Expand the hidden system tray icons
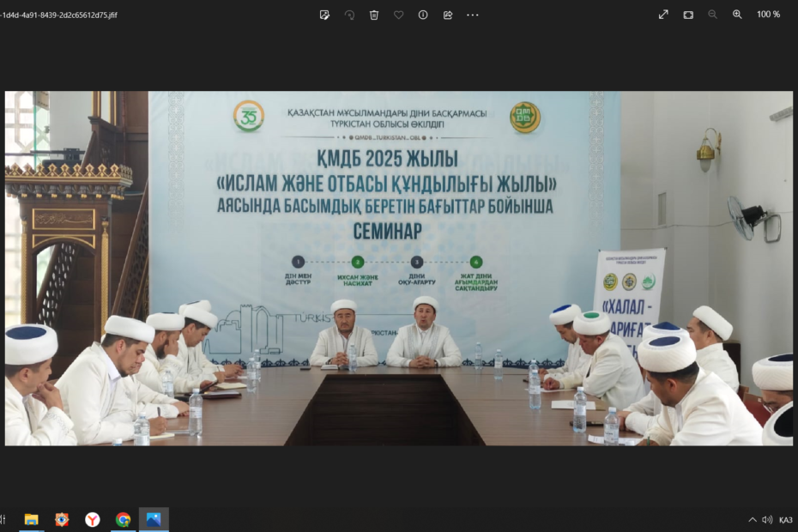Screen dimensions: 798x532 point(753,519)
